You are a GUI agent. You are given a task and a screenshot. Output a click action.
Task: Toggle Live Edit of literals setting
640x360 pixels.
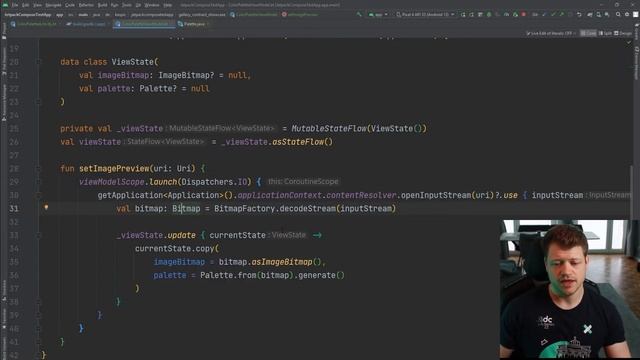551,33
